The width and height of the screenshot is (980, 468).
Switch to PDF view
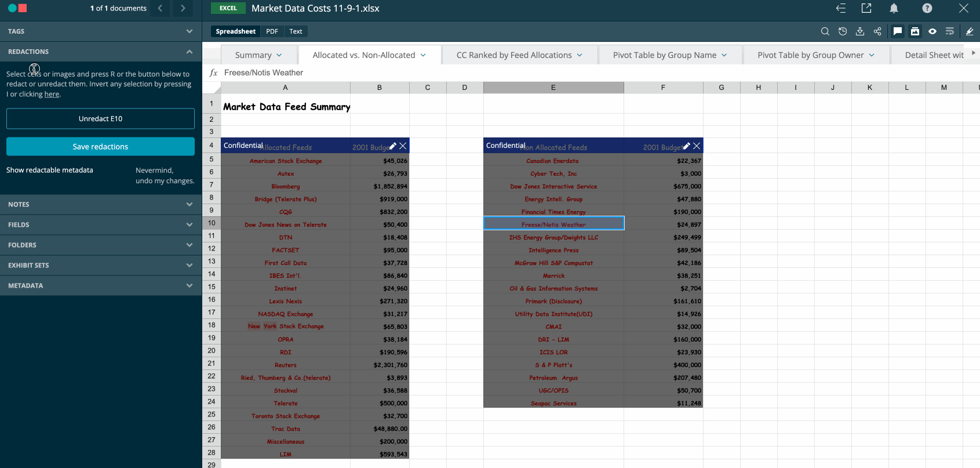[x=272, y=31]
